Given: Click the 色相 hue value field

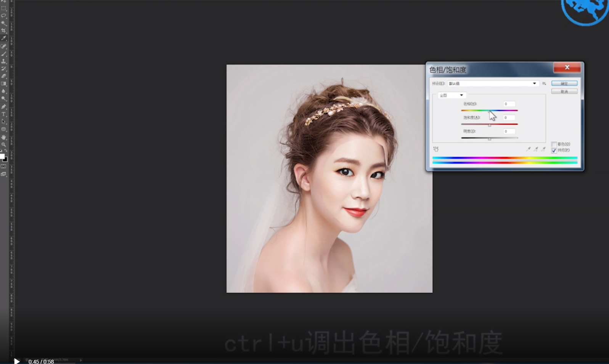Looking at the screenshot, I should 509,104.
